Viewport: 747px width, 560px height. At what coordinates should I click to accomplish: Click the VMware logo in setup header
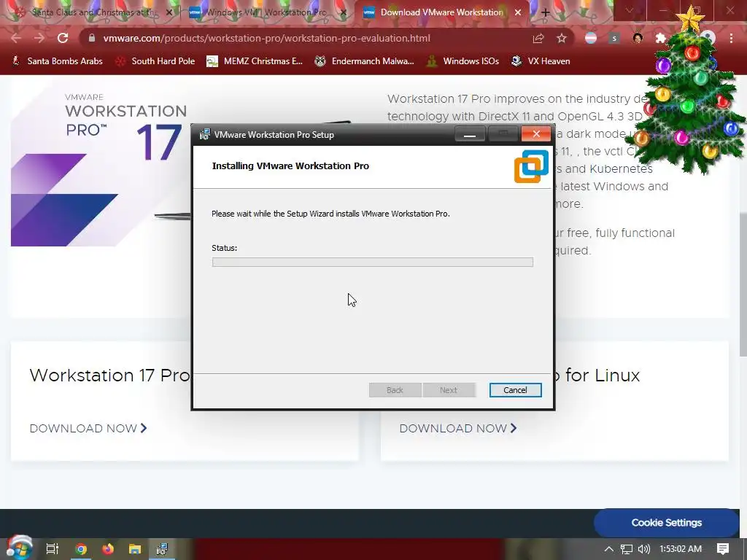click(531, 166)
